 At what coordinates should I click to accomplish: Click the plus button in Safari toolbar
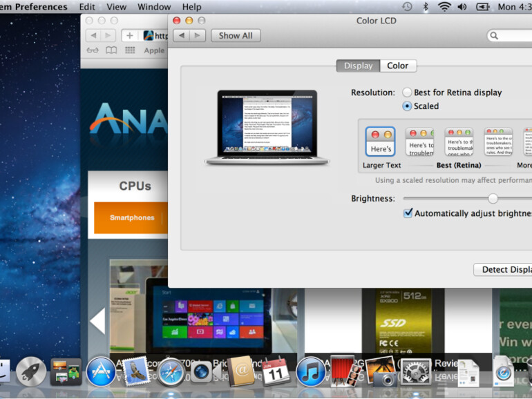(x=129, y=35)
